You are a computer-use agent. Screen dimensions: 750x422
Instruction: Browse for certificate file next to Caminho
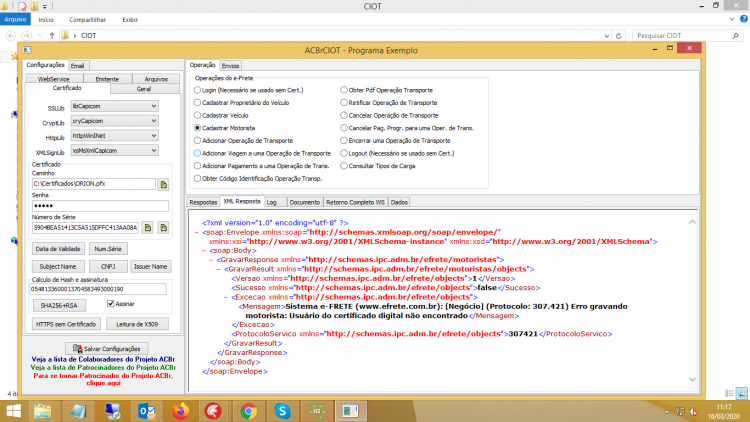(x=163, y=184)
